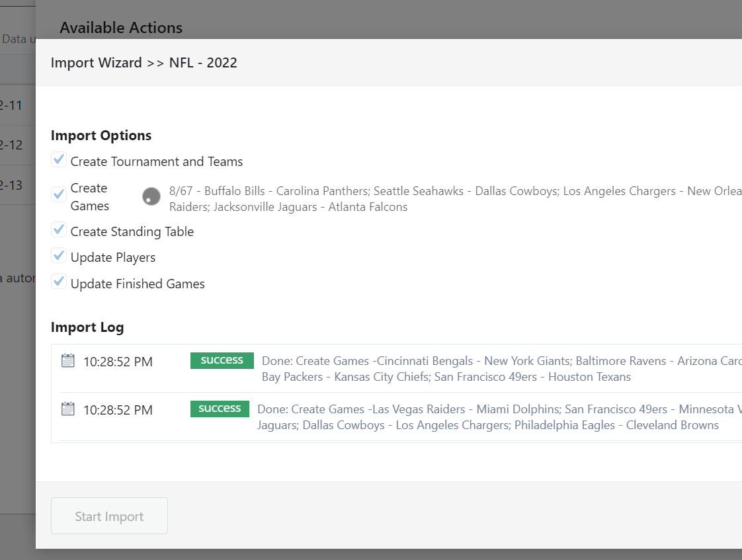Click 'Done: Create Games -Las Vegas Raiders' log message
The image size is (742, 560).
click(x=499, y=417)
